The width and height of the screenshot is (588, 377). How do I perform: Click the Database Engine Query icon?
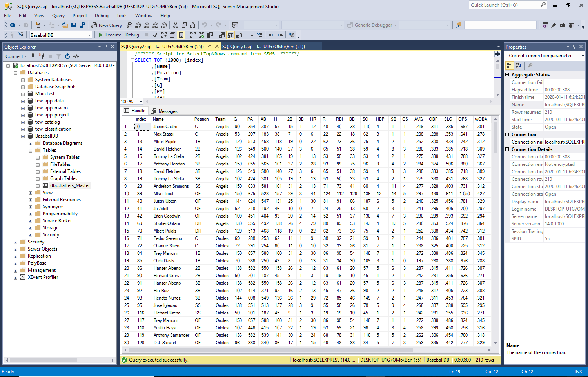coord(129,25)
